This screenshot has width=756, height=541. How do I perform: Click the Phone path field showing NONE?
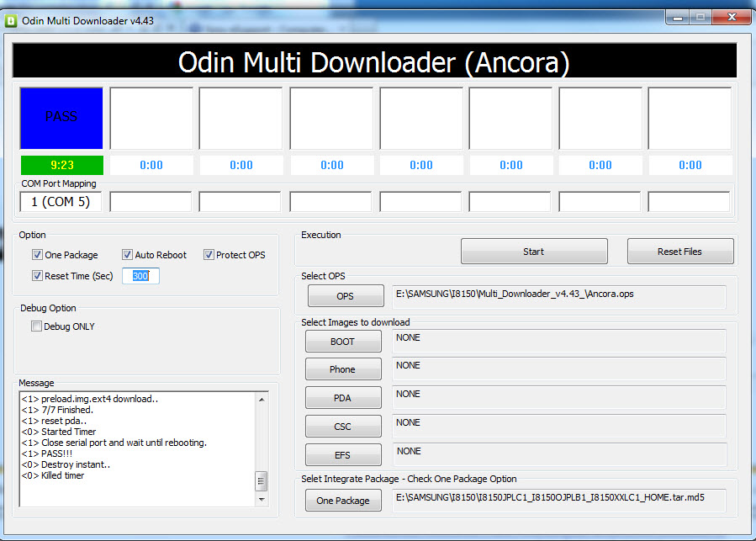pos(559,369)
